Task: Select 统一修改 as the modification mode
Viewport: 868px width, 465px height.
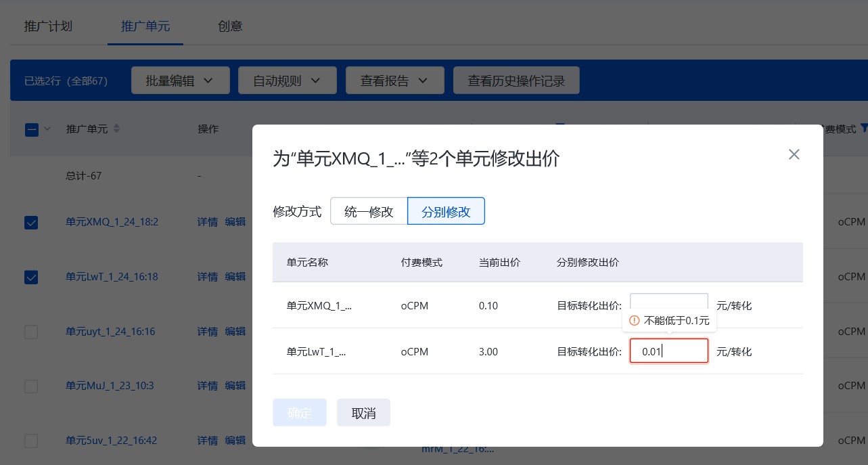Action: (x=369, y=211)
